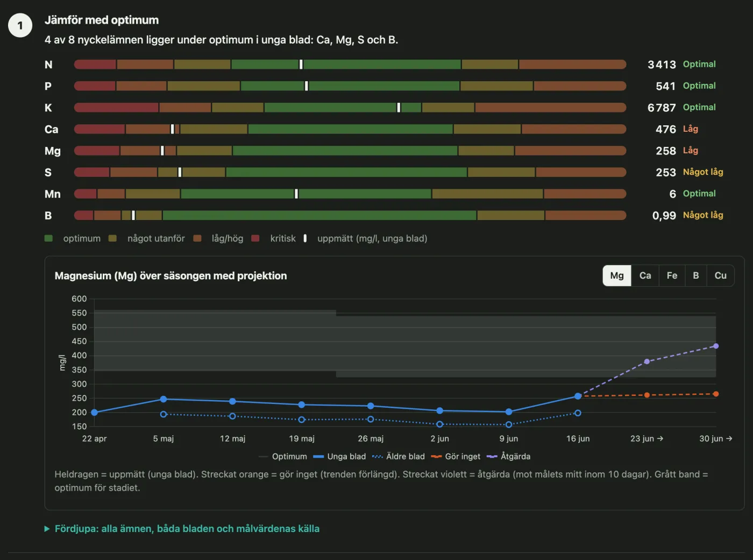Select the Unga blad data point at 5 maj
The image size is (753, 560).
pyautogui.click(x=164, y=399)
